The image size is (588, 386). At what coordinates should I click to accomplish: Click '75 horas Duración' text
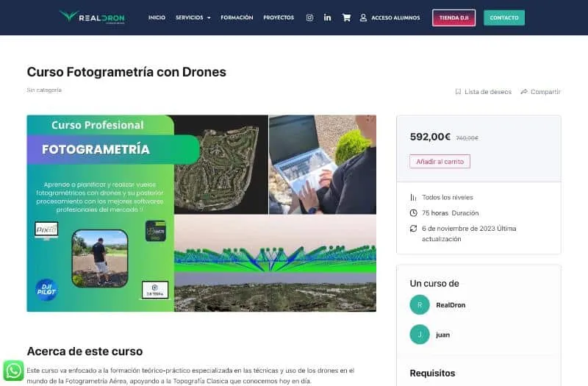450,213
